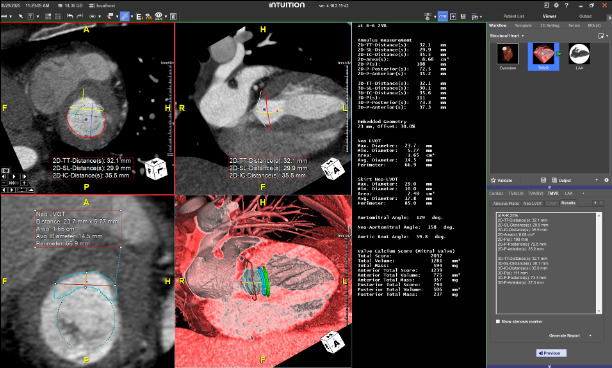The width and height of the screenshot is (612, 368).
Task: Click the Previous button
Action: 551,353
